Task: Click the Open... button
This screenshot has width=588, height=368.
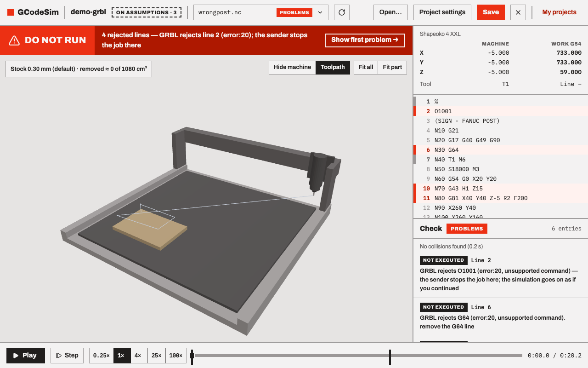Action: (390, 12)
